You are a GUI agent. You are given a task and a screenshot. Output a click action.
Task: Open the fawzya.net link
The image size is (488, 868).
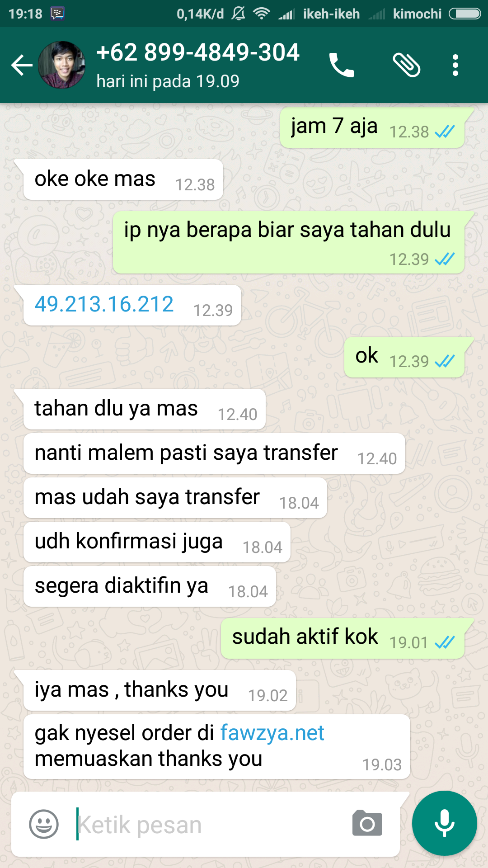(x=272, y=733)
